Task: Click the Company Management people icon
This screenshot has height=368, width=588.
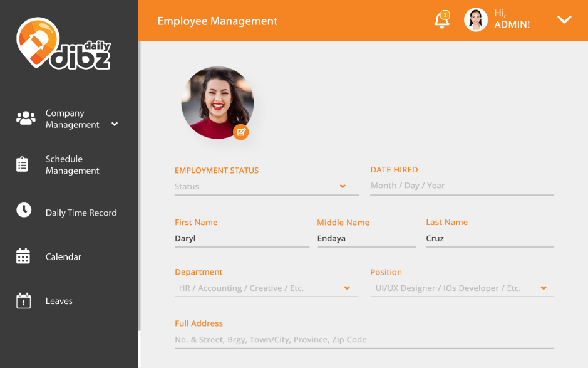Action: tap(26, 118)
